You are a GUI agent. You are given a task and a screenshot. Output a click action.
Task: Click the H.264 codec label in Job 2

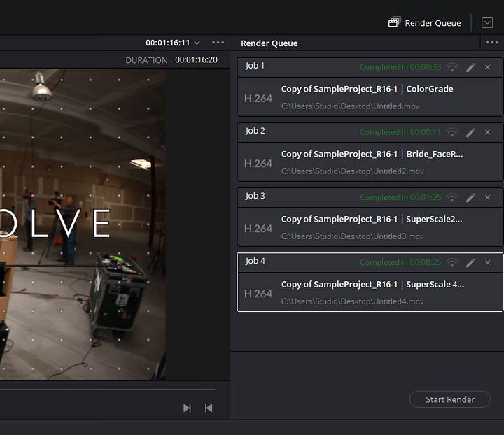(258, 164)
